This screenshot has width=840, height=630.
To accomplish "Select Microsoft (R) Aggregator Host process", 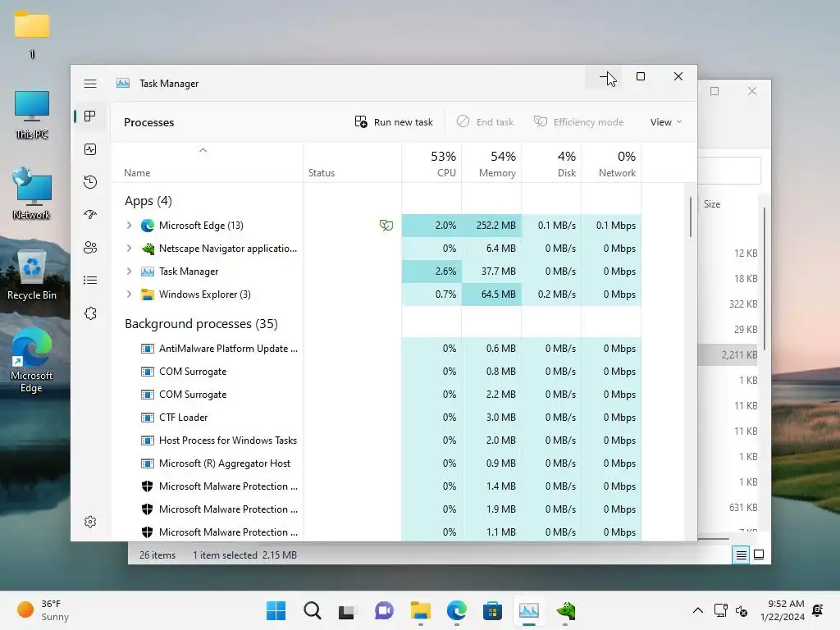I will click(x=376, y=463).
